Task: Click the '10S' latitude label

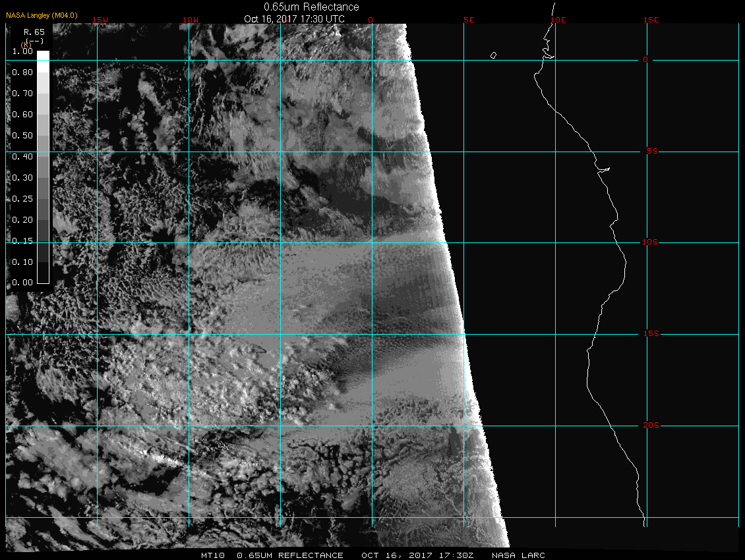Action: [650, 242]
